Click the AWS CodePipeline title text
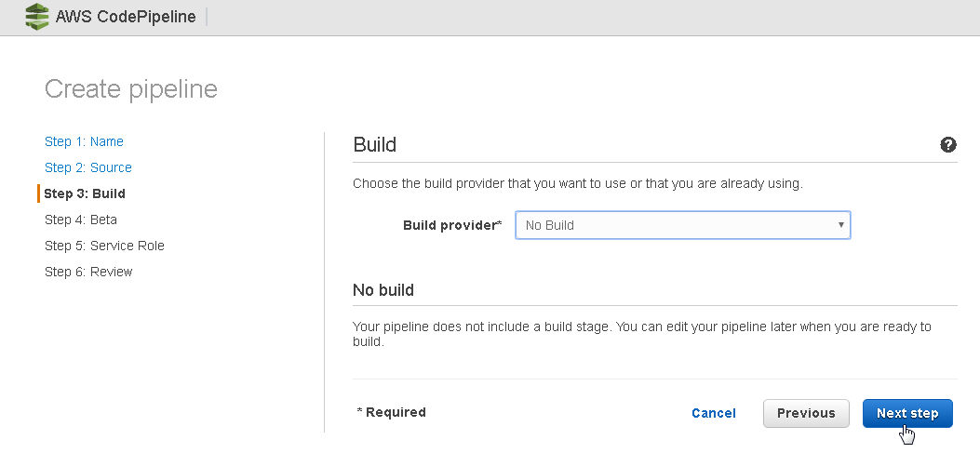This screenshot has width=980, height=453. pos(126,17)
